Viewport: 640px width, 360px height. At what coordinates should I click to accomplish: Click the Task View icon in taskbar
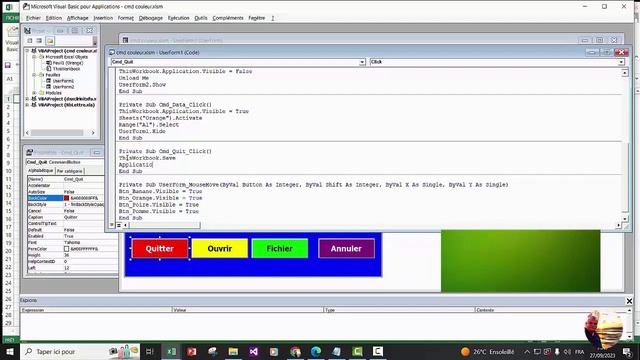click(149, 351)
